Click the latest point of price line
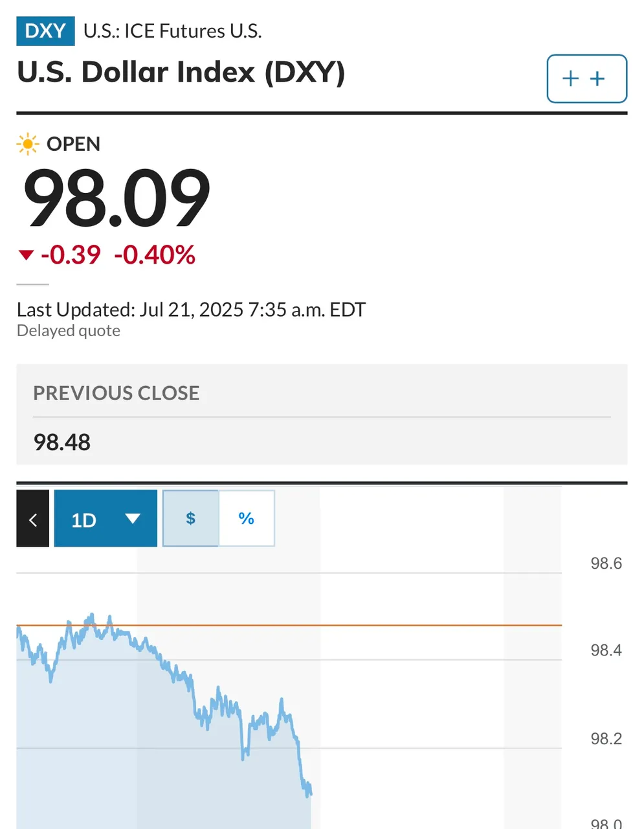The height and width of the screenshot is (829, 644). pos(311,791)
